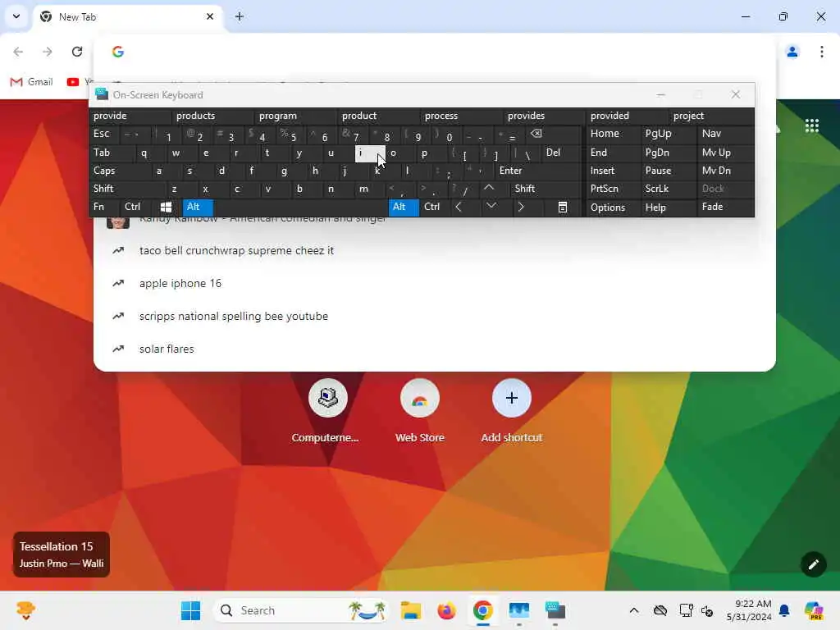Open the Google apps grid
The image size is (840, 630).
click(812, 126)
